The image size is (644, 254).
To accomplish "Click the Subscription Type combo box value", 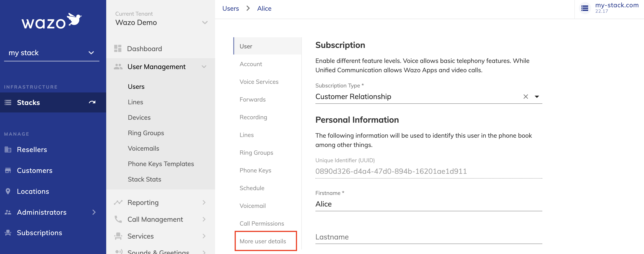I will (x=353, y=97).
